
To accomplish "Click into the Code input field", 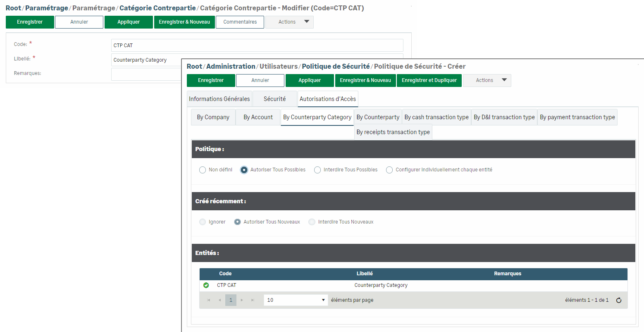I will click(257, 46).
